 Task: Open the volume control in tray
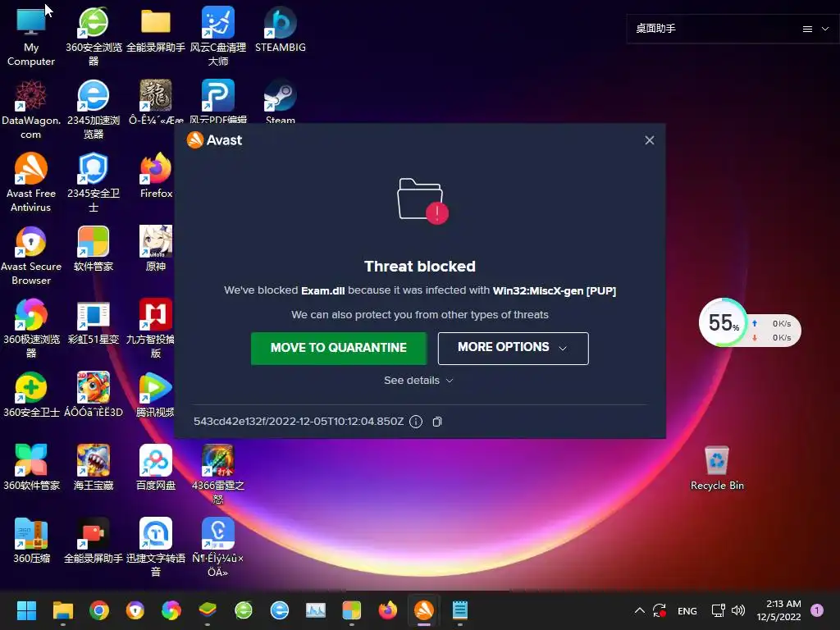[738, 610]
